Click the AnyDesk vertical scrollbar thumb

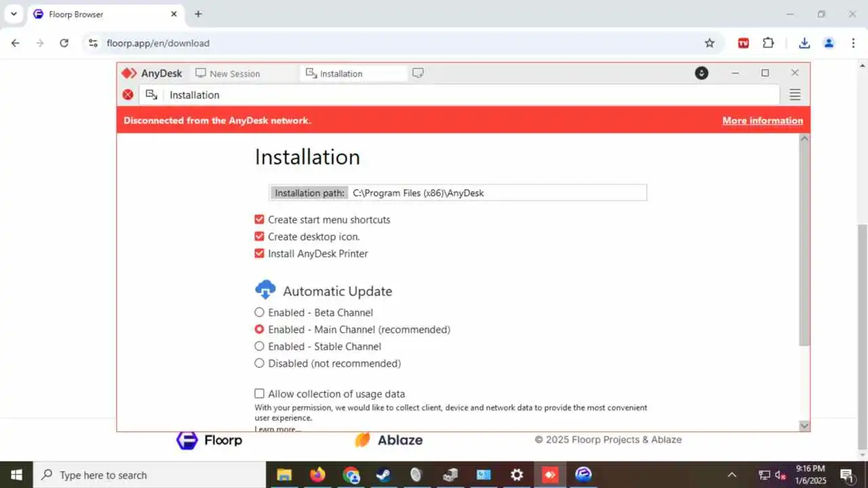point(804,245)
